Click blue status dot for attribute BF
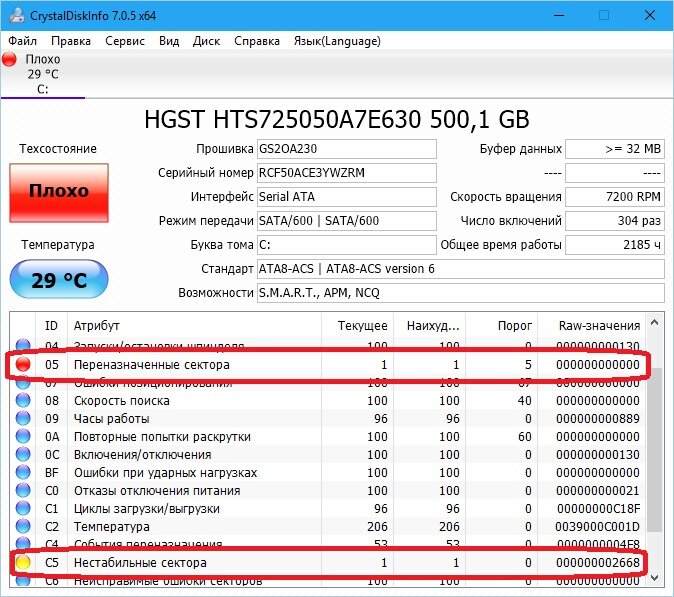Image resolution: width=674 pixels, height=597 pixels. click(23, 473)
